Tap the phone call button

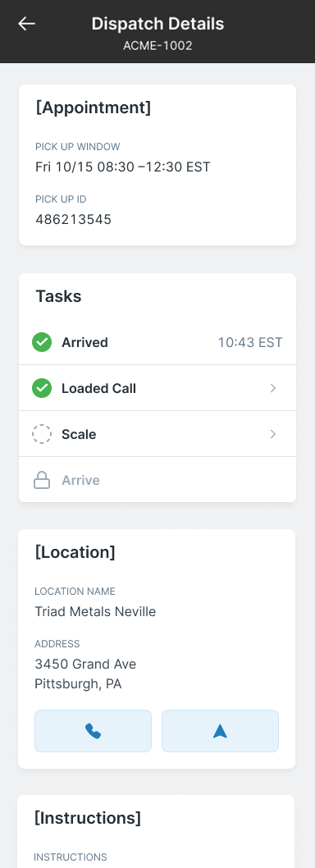point(93,731)
